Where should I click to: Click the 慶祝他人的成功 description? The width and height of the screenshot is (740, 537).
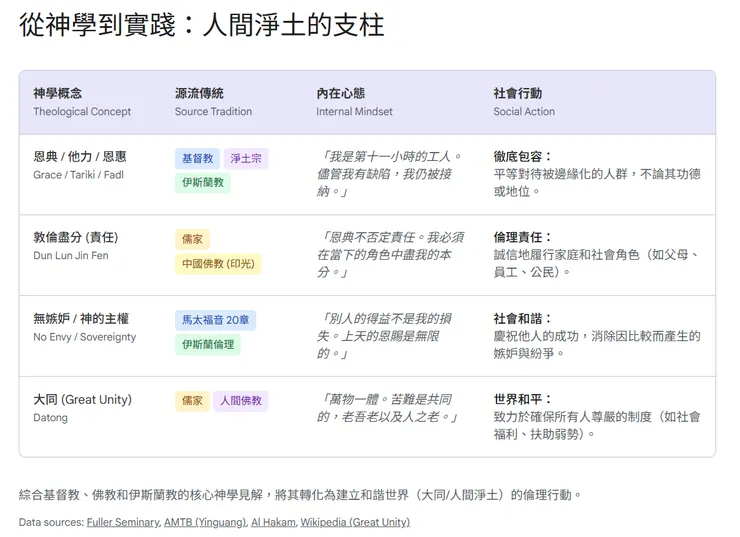[597, 344]
